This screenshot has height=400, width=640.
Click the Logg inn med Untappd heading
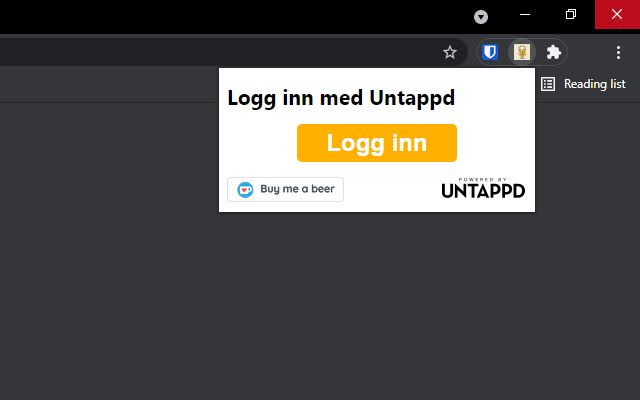tap(341, 98)
